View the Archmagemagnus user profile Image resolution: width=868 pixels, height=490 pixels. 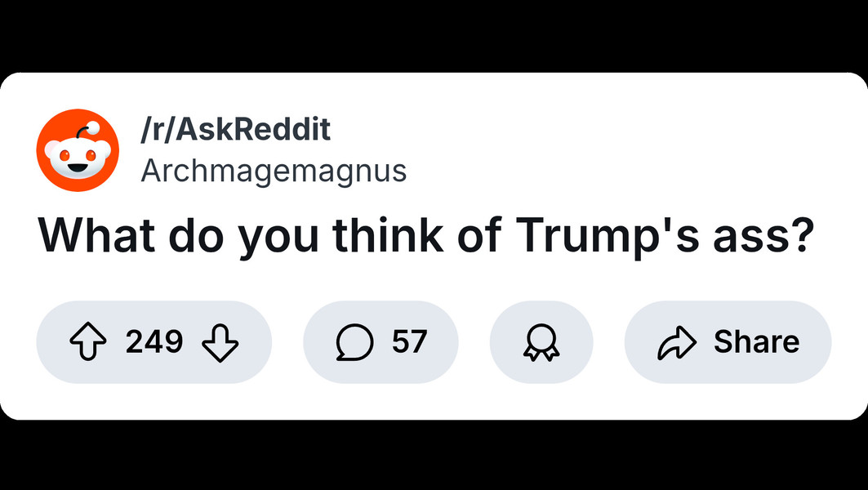click(273, 171)
